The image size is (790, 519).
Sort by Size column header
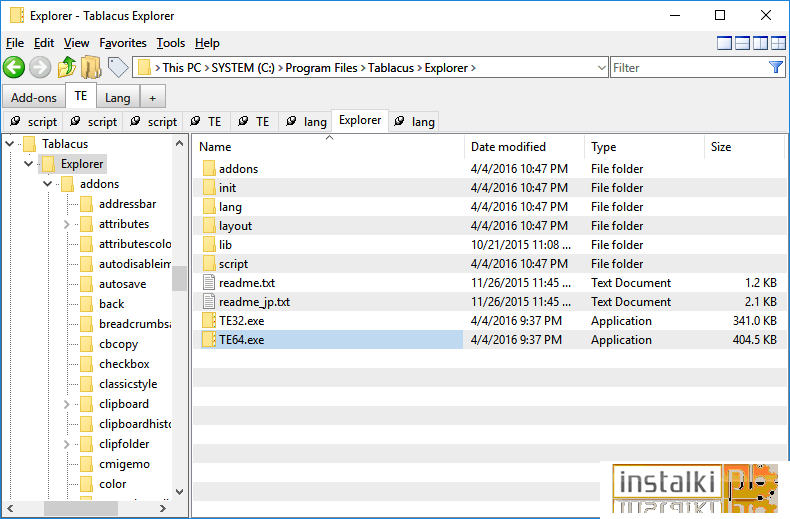pyautogui.click(x=744, y=147)
